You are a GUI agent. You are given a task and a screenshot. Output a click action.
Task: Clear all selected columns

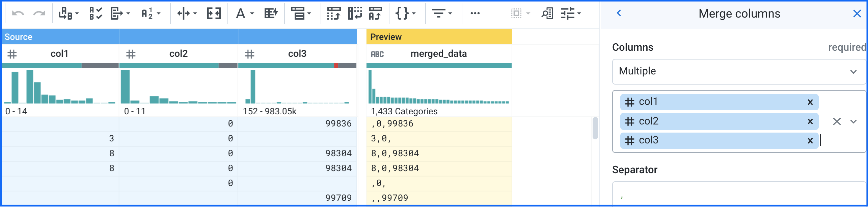(x=837, y=121)
